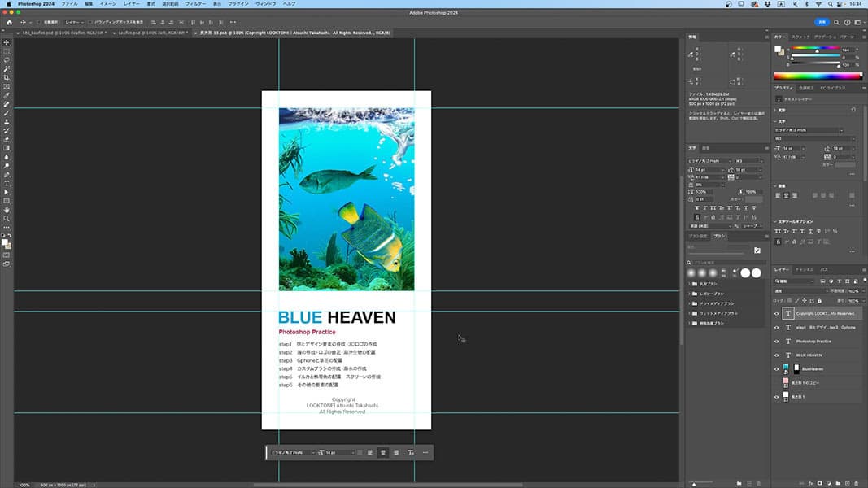This screenshot has height=488, width=868.
Task: Hide the BLUE HEAVEN text layer
Action: 776,355
